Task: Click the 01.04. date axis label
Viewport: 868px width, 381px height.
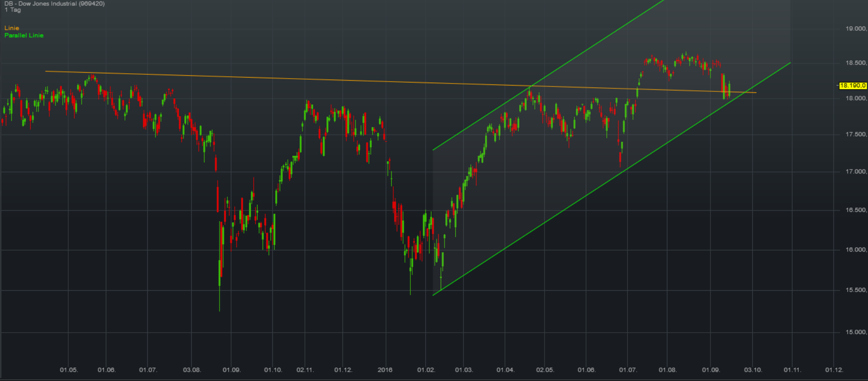Action: pos(505,370)
